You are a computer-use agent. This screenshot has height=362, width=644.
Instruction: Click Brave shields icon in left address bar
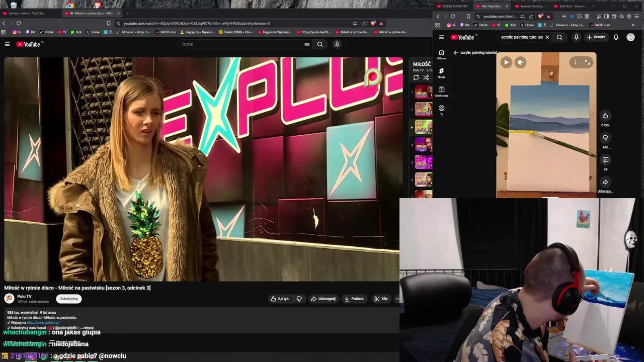373,23
